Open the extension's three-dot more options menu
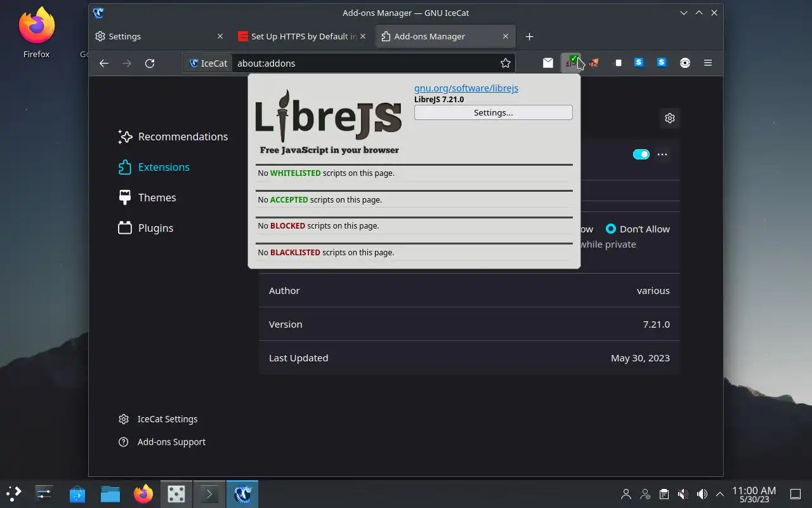812x508 pixels. 662,154
